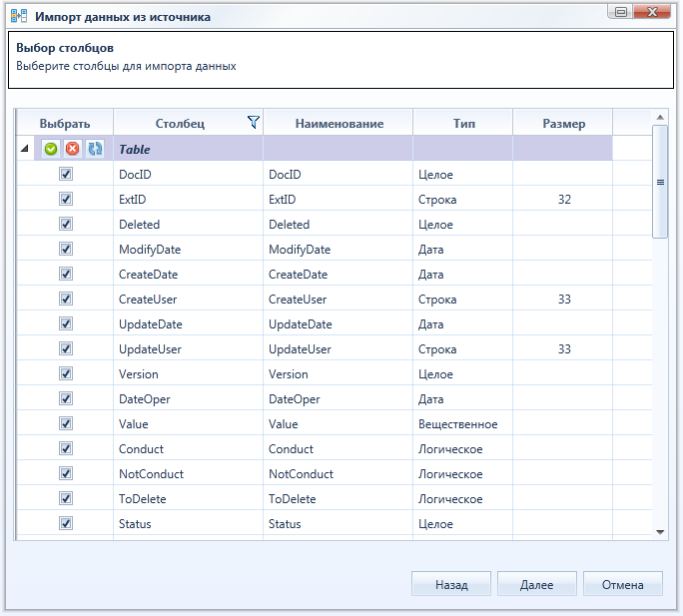The image size is (683, 616).
Task: Click CreateDate in the Столбец column
Action: (x=148, y=274)
